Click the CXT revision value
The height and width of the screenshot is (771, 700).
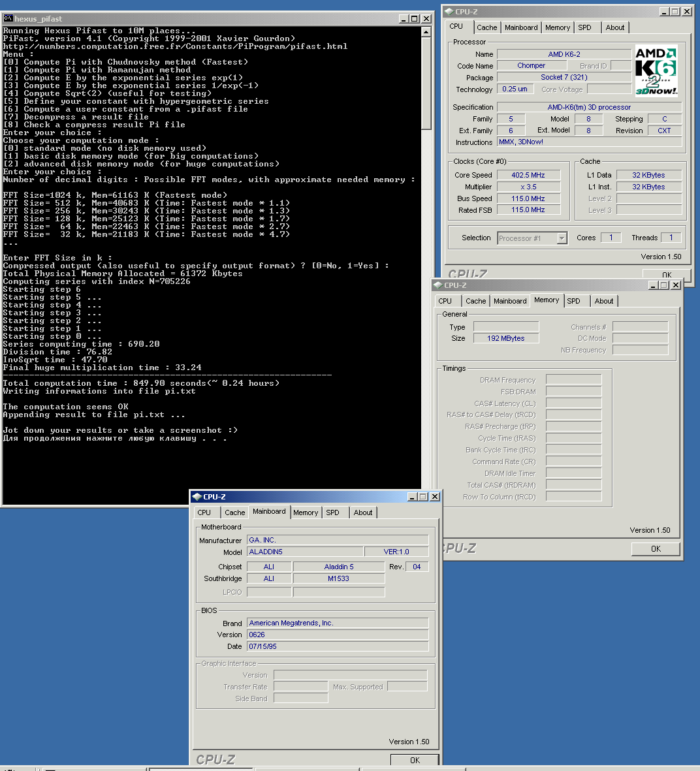[665, 131]
